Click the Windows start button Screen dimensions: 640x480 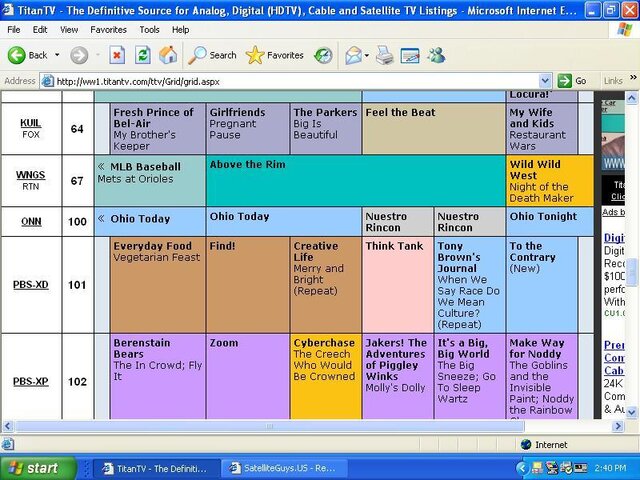coord(38,468)
